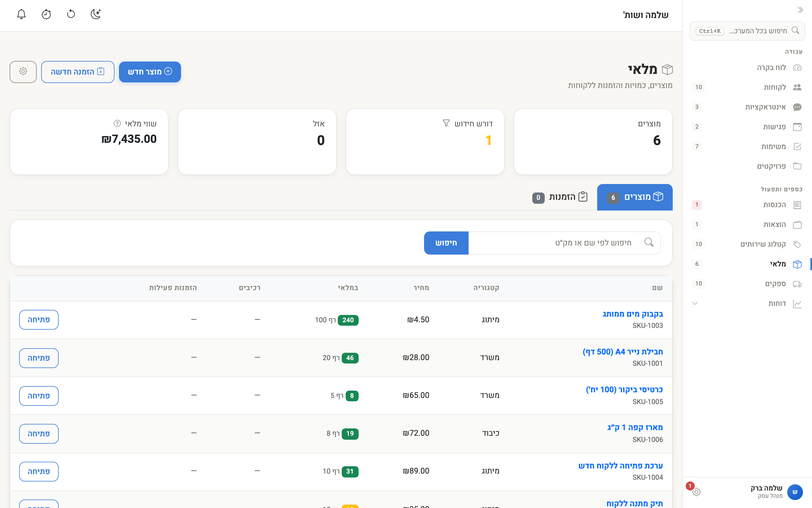This screenshot has height=508, width=812.
Task: Collapse the sidebar with double chevron
Action: click(x=800, y=10)
